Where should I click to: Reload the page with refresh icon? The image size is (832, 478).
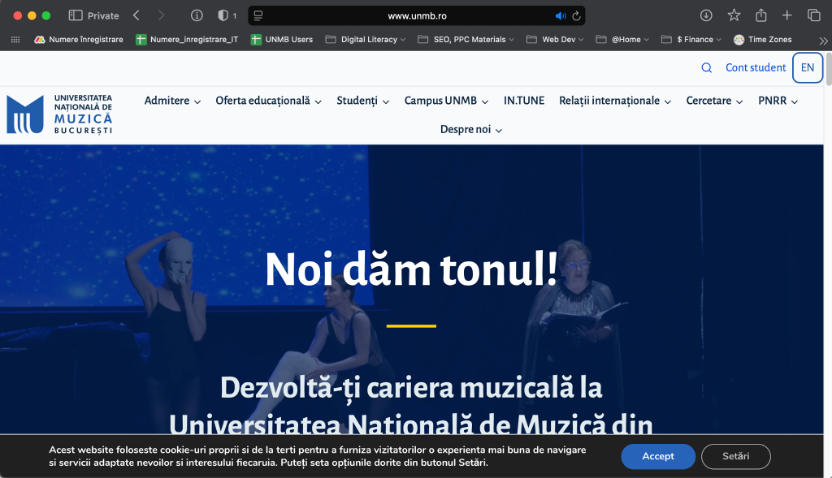(x=576, y=15)
